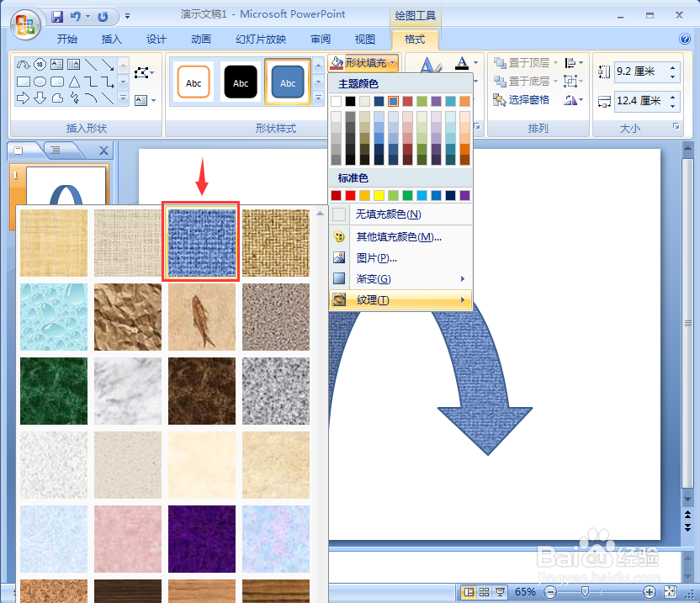Fit slide to current window
The height and width of the screenshot is (603, 700).
pos(670,592)
